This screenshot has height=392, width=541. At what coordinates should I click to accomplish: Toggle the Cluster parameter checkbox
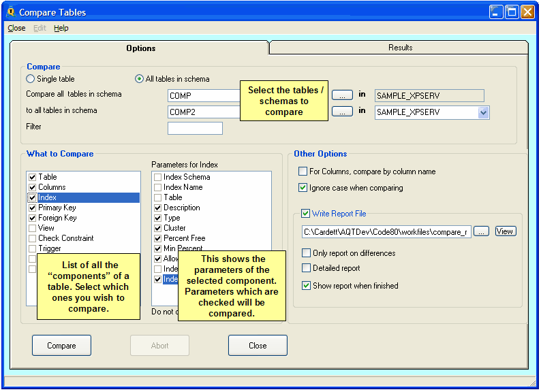tap(157, 228)
